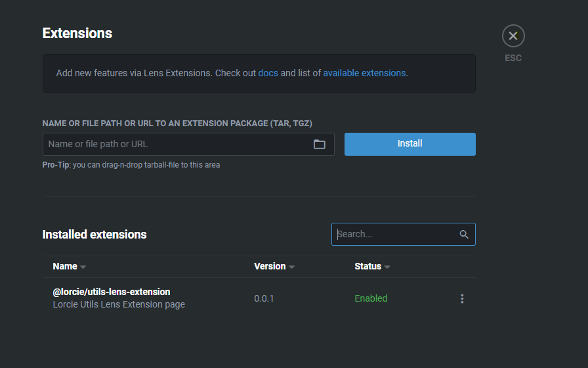Click the folder browse icon

(x=320, y=145)
